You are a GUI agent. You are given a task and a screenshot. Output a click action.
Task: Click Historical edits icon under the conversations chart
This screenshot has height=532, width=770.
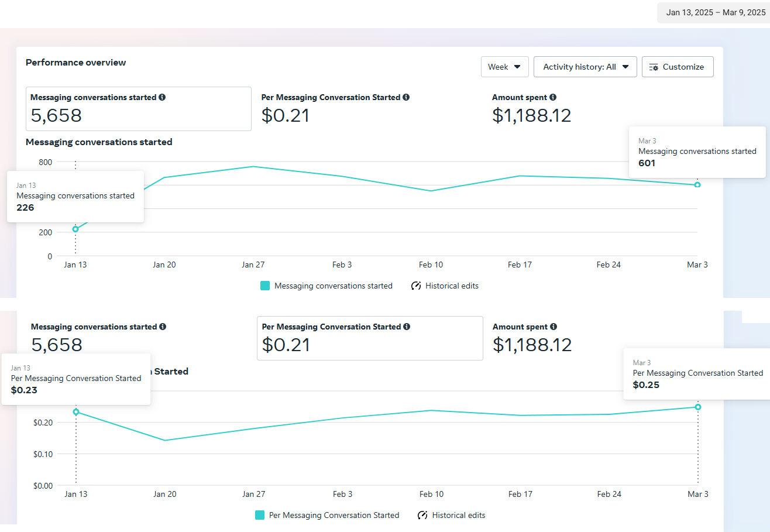(416, 286)
